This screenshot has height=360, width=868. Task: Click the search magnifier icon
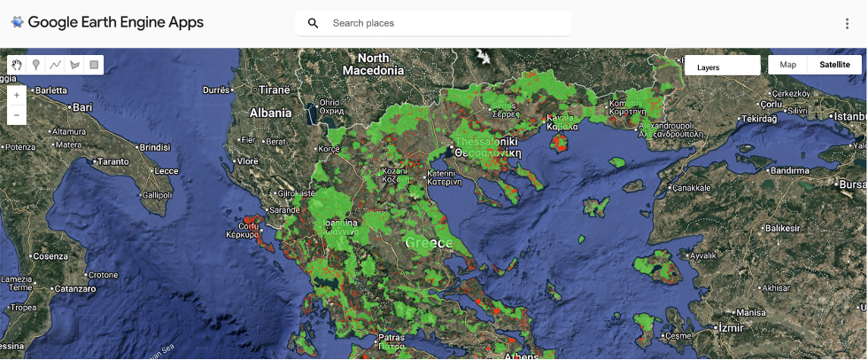point(313,23)
